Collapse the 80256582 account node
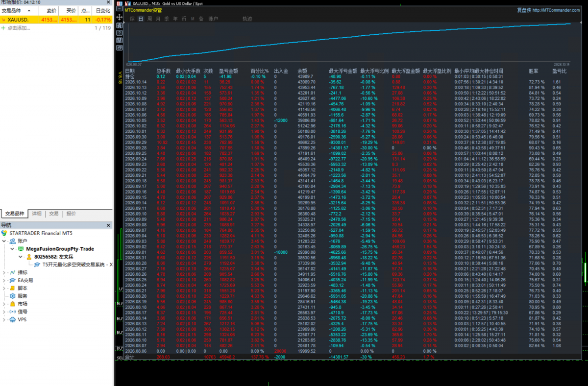588x386 pixels. click(x=21, y=257)
